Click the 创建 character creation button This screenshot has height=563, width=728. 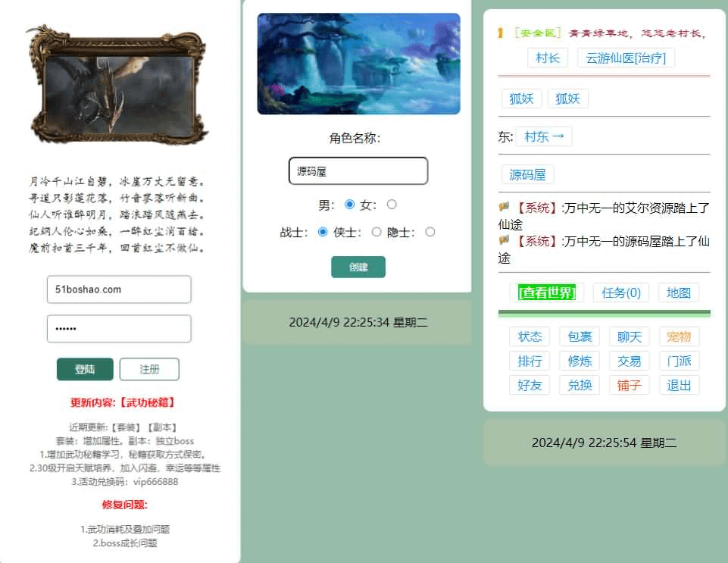tap(358, 267)
